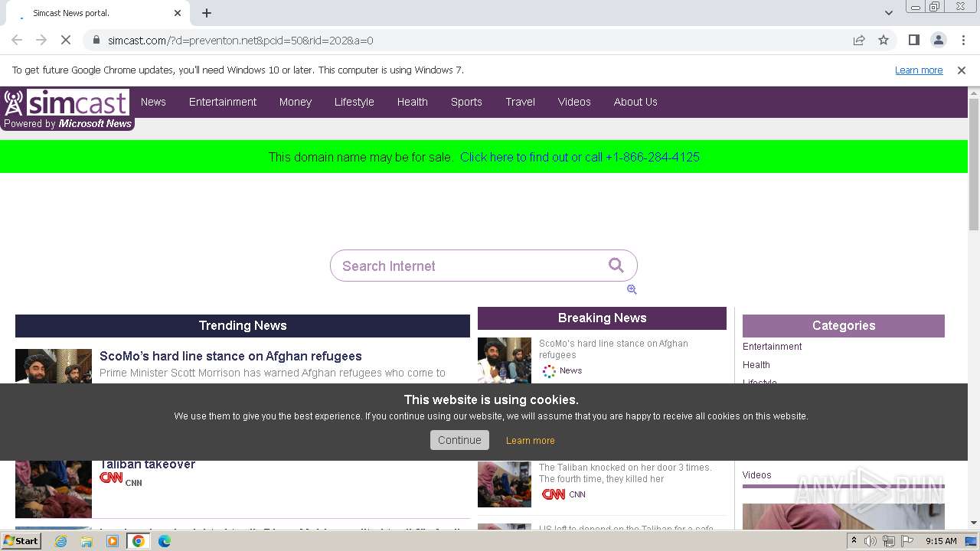Launch Microsoft Edge from taskbar
Viewport: 980px width, 551px height.
pos(165,541)
